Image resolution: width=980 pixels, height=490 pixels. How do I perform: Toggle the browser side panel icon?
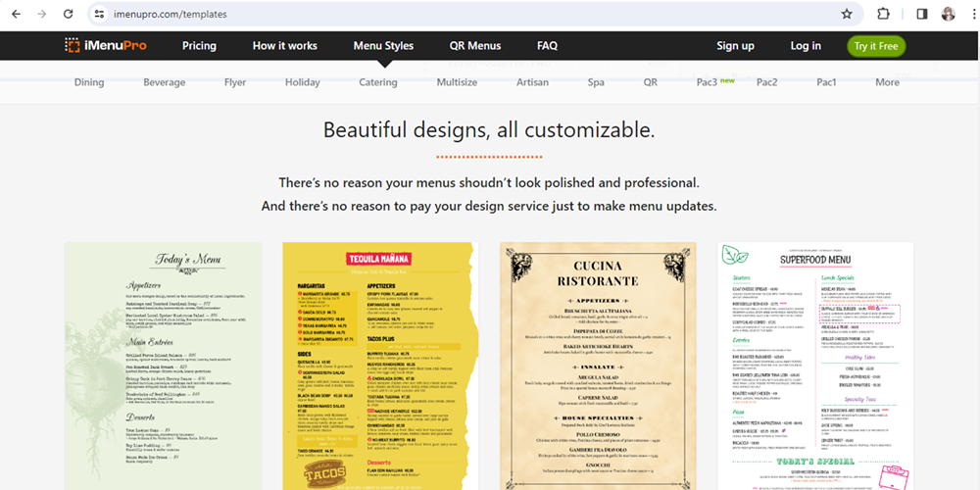pos(922,14)
